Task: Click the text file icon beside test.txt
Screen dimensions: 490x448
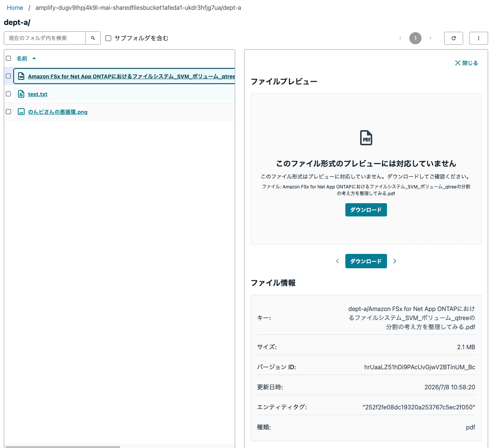Action: pos(22,94)
